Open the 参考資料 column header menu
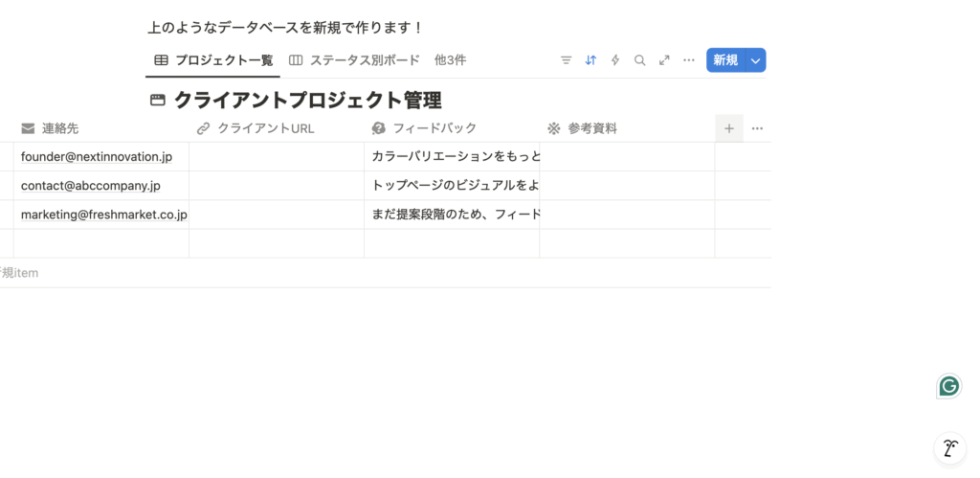 (x=591, y=128)
